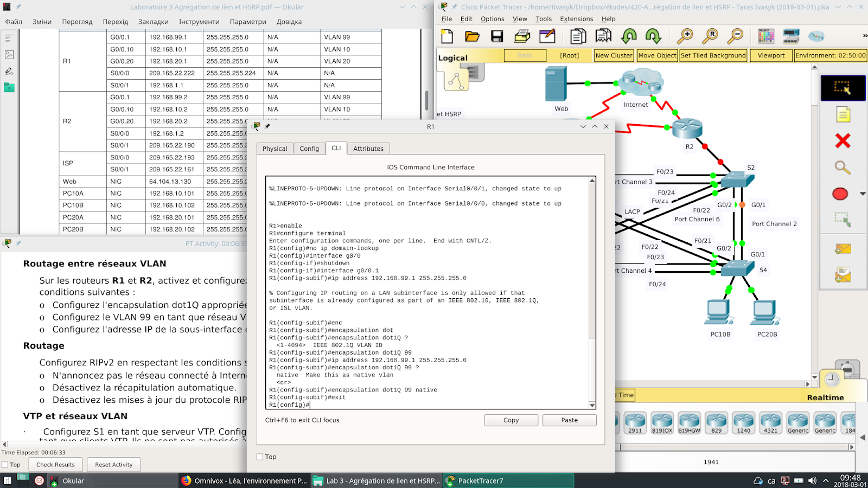
Task: Zoom in on the logical workspace
Action: pos(685,36)
